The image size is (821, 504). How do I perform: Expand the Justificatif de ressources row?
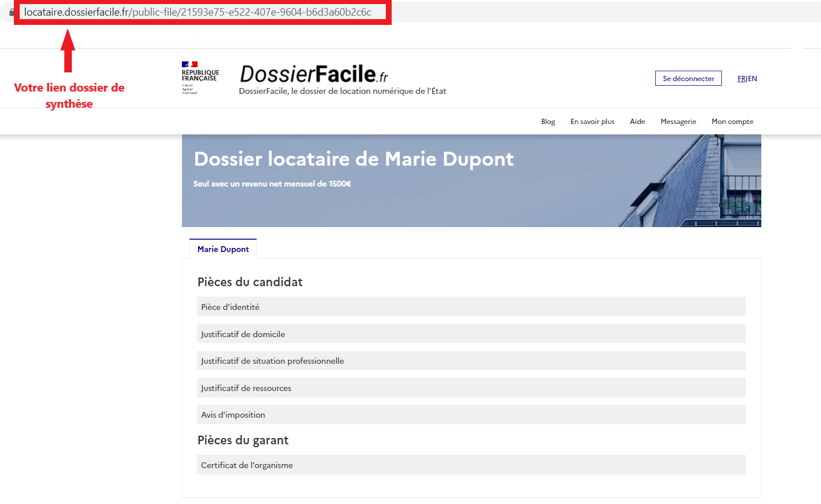pos(471,388)
